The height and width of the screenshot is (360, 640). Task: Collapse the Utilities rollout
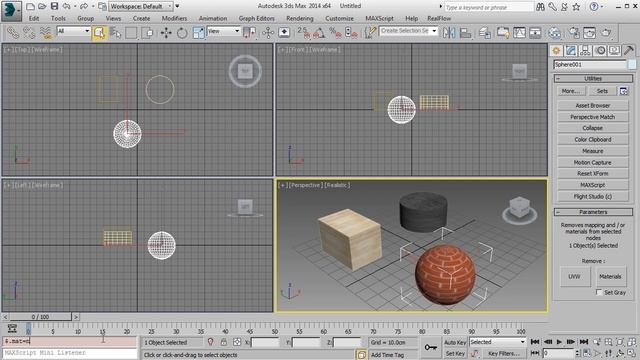pos(593,78)
